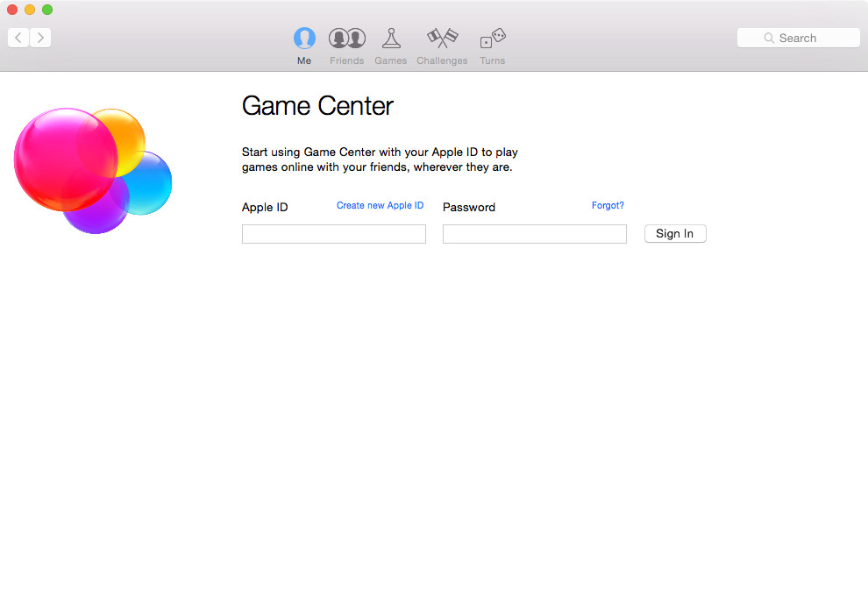Click the Password field label
Screen dimensions: 868x589
(469, 207)
